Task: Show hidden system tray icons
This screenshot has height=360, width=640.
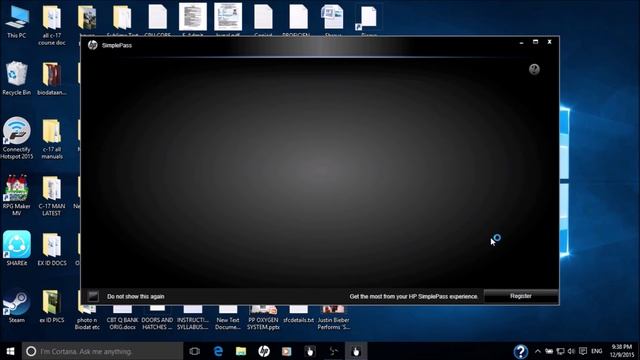Action: 538,351
